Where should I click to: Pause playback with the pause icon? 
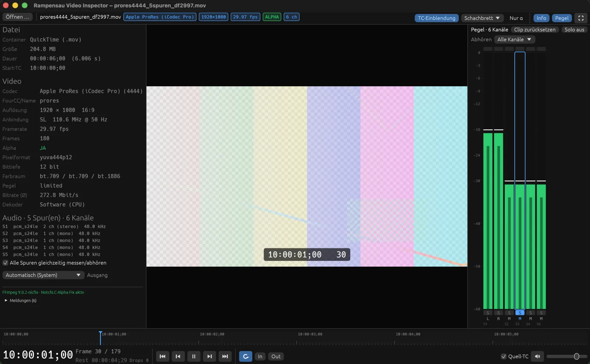coord(194,356)
